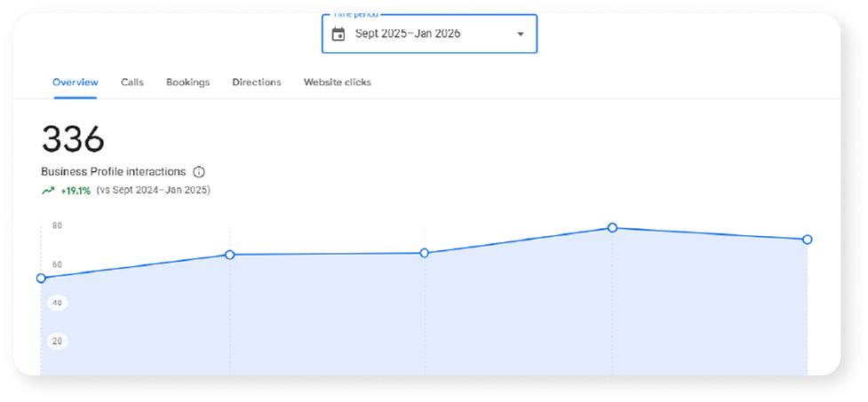The height and width of the screenshot is (402, 868).
Task: Select the peak data point on chart
Action: [x=612, y=228]
